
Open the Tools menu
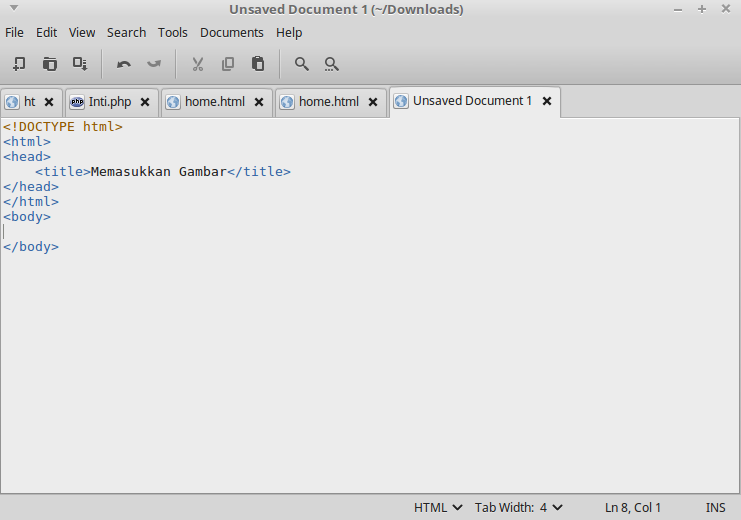pos(172,33)
